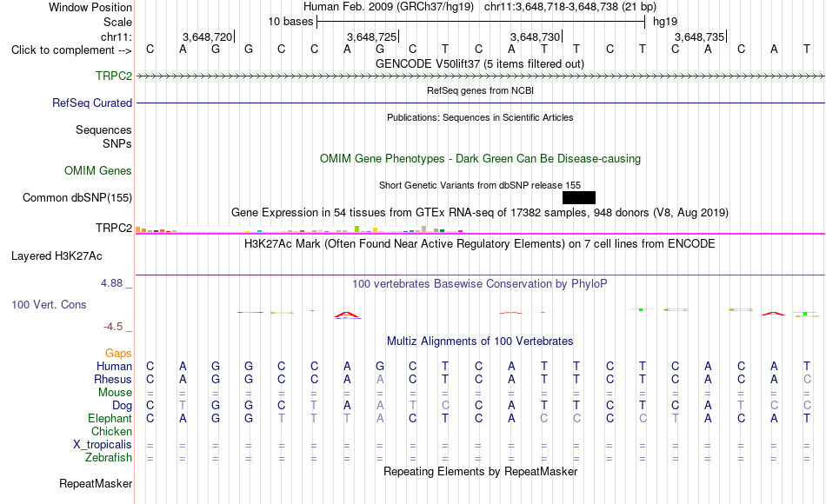The width and height of the screenshot is (826, 504).
Task: Click the 4.88 PhyloP upper bound value
Action: [111, 283]
